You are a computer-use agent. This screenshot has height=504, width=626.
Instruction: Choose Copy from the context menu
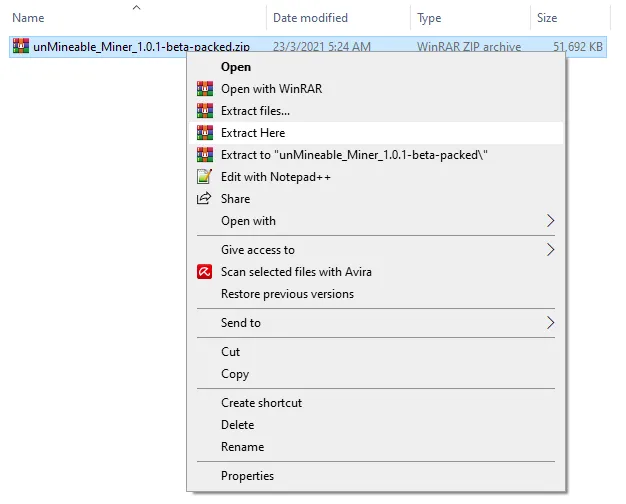(x=376, y=374)
